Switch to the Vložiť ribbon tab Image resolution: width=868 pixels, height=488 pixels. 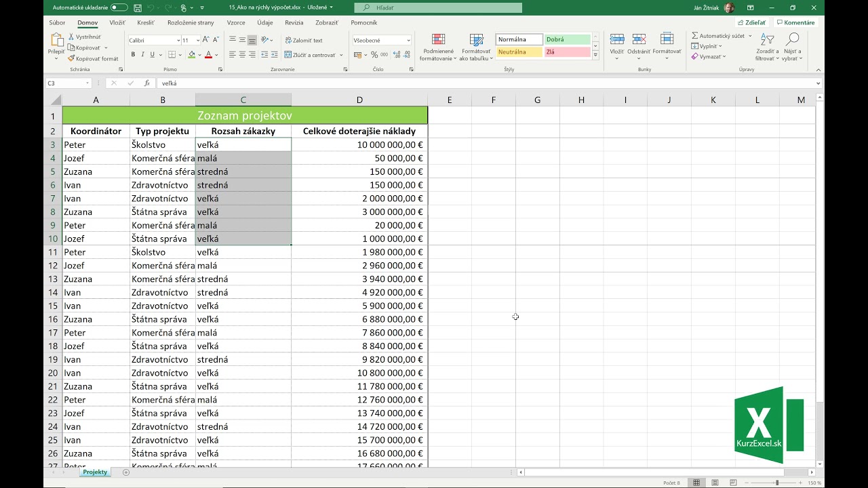(117, 23)
